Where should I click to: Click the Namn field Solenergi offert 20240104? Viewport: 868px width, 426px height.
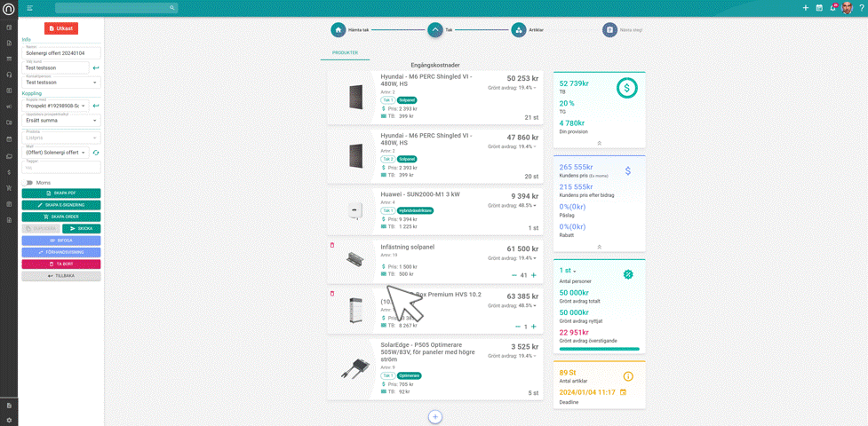tap(61, 52)
